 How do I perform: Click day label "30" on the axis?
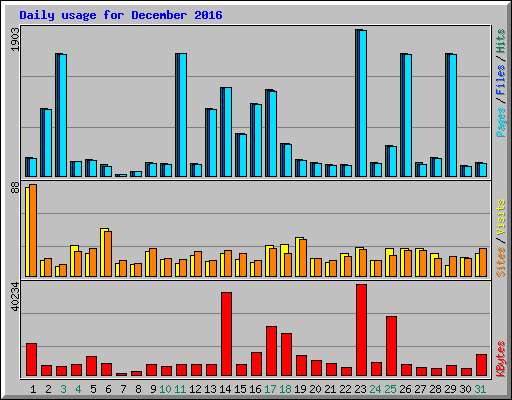pos(465,389)
